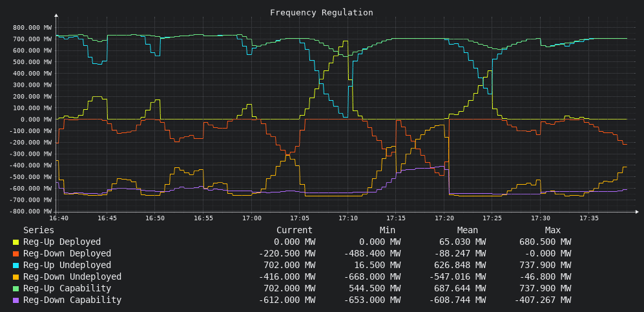
Task: Click the 65.030 MW mean value
Action: click(x=462, y=242)
